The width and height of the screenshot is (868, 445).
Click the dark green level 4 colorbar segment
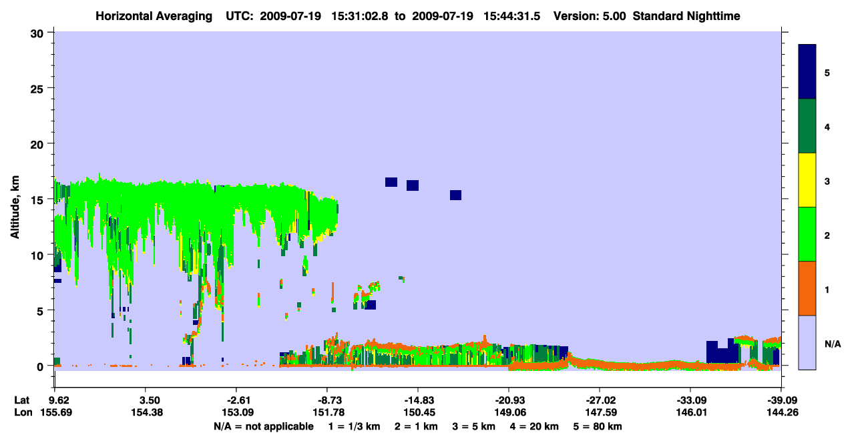[x=807, y=126]
